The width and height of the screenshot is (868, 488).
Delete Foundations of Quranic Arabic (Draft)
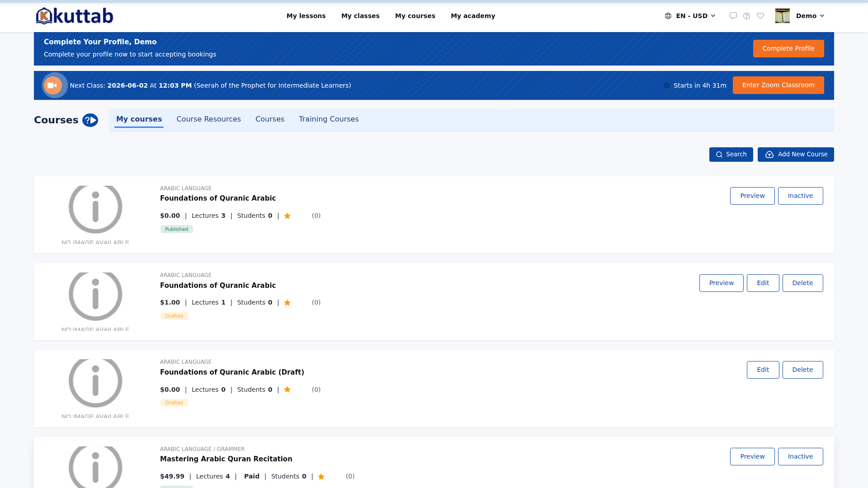802,370
